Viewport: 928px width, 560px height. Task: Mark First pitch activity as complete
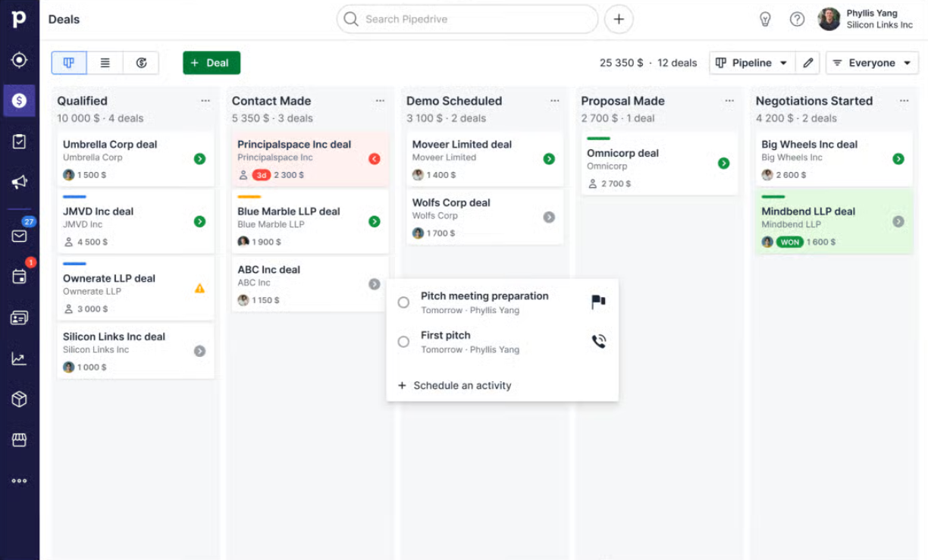tap(403, 341)
